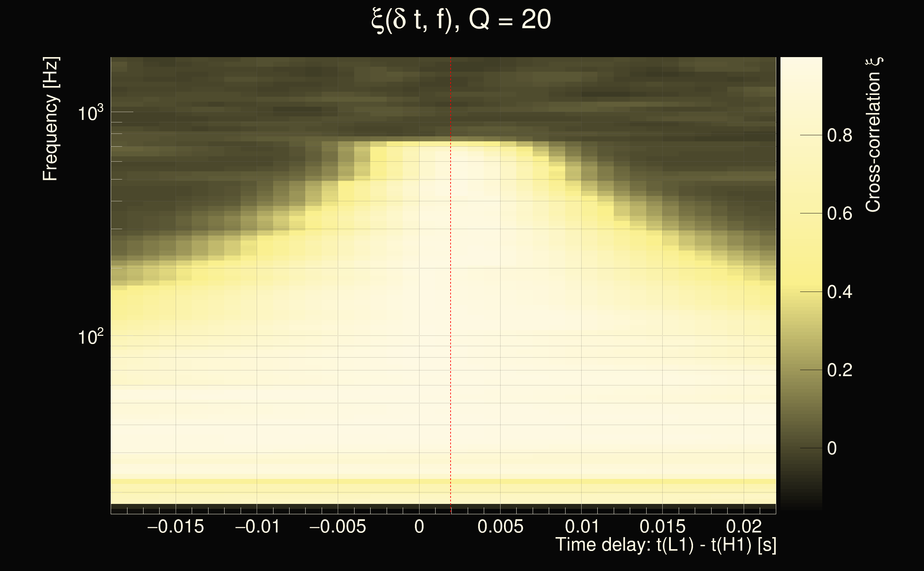Click the Time delay x-axis title

666,545
